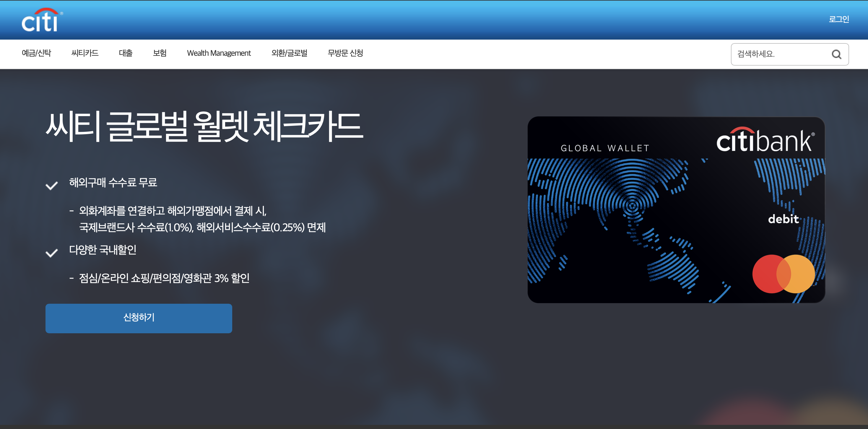Click the search magnifier icon

836,54
